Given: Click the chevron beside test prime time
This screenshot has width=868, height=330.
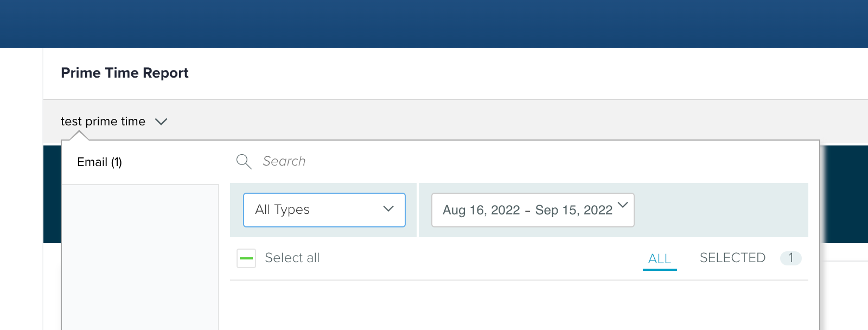Looking at the screenshot, I should pos(161,122).
